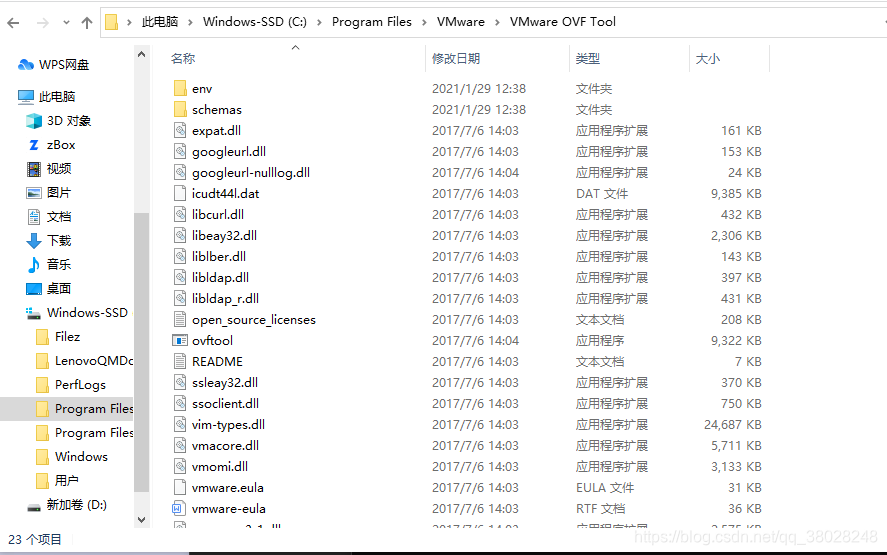Go back with the back arrow

(14, 23)
